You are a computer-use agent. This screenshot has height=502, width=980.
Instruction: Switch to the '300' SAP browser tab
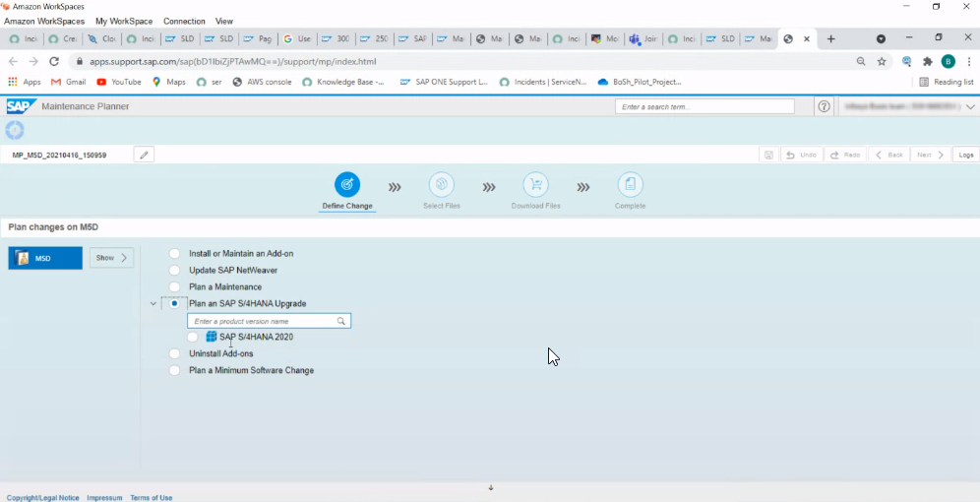336,38
